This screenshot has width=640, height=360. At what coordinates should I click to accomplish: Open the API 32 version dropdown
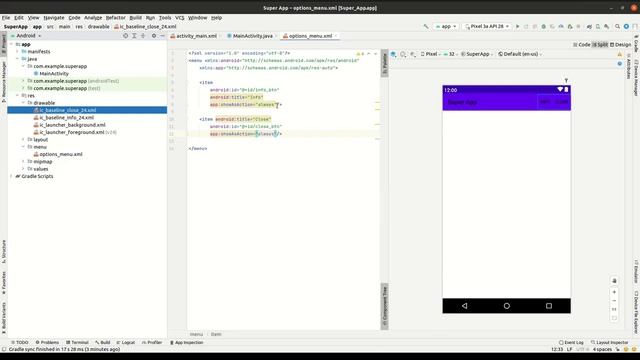click(x=450, y=54)
